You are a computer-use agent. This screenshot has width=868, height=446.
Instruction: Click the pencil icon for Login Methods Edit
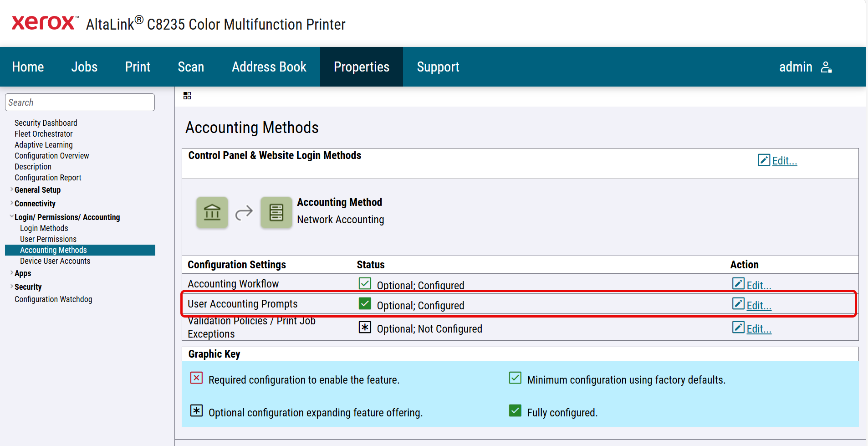click(764, 160)
